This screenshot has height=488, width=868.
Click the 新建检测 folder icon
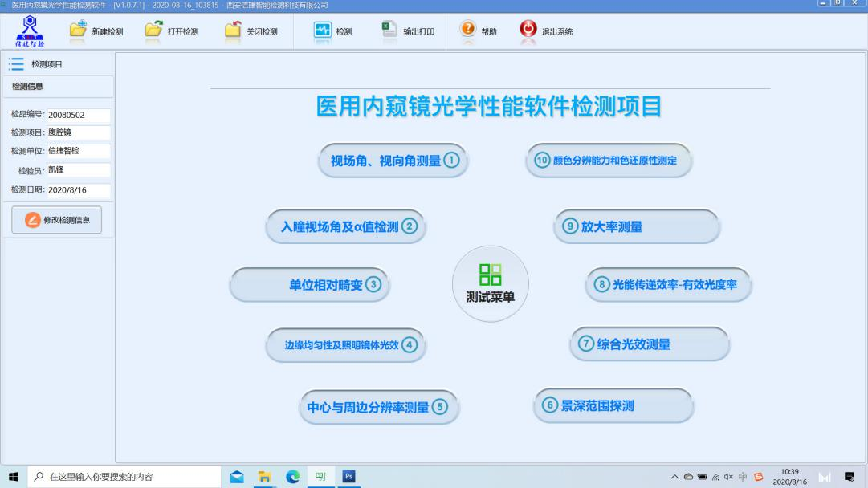pyautogui.click(x=78, y=31)
